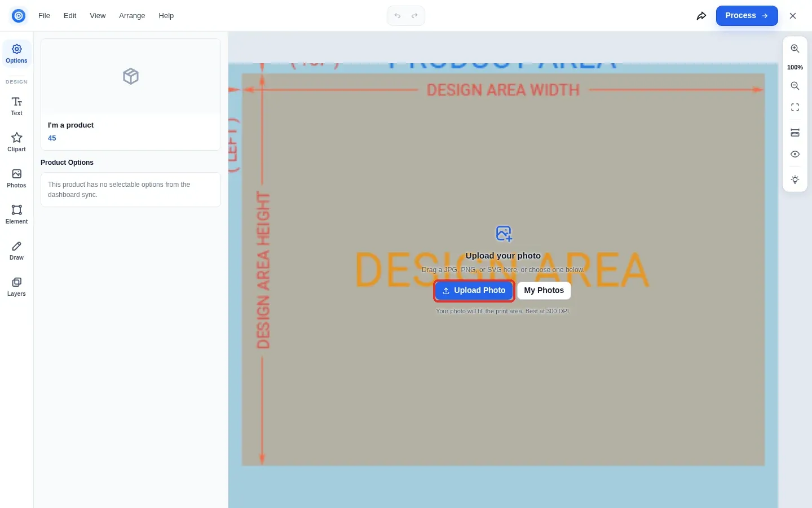Click the "Product Options" heading
The width and height of the screenshot is (812, 508).
pyautogui.click(x=67, y=163)
